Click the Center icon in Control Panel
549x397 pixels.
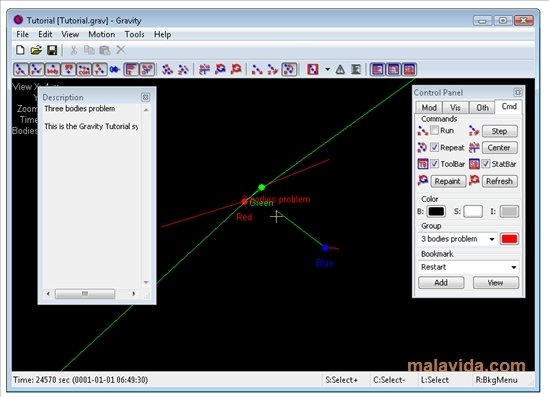pyautogui.click(x=474, y=147)
